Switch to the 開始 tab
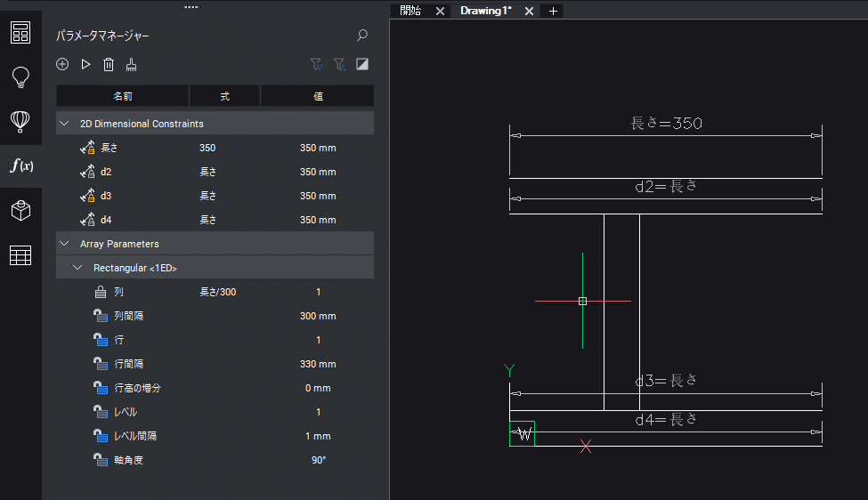 point(410,11)
